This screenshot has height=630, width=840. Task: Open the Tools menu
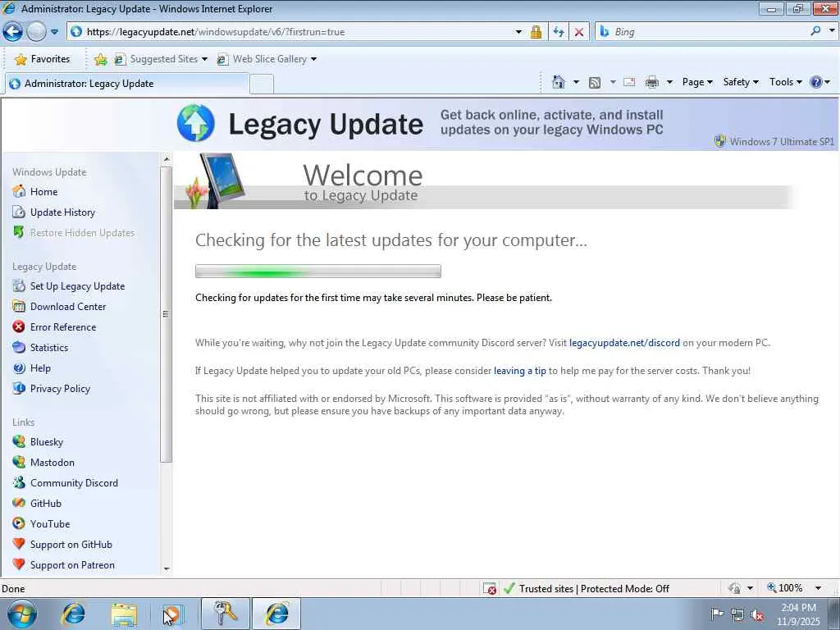785,82
